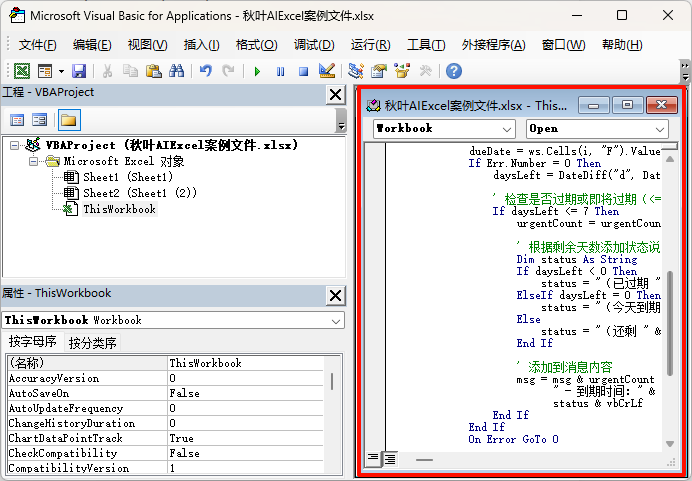Switch to Procedure View at code window bottom
Image resolution: width=692 pixels, height=481 pixels.
[373, 458]
